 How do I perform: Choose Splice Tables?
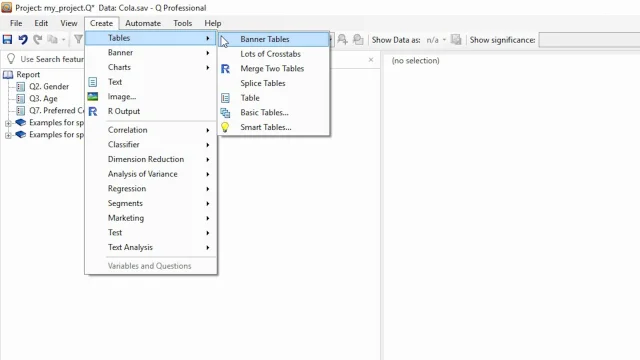tap(273, 83)
